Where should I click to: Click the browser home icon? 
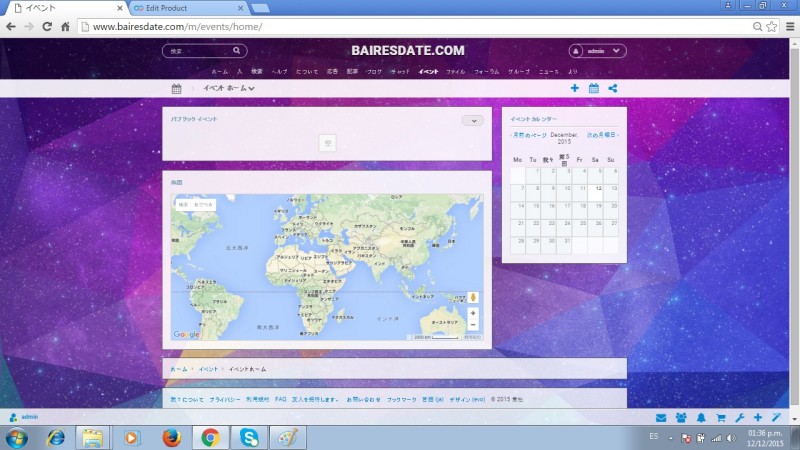point(65,27)
